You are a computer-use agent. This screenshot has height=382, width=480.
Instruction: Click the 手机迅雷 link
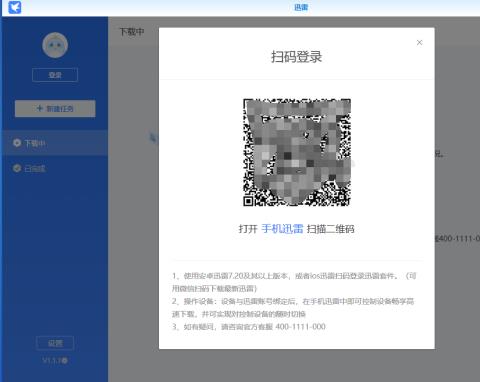point(282,229)
